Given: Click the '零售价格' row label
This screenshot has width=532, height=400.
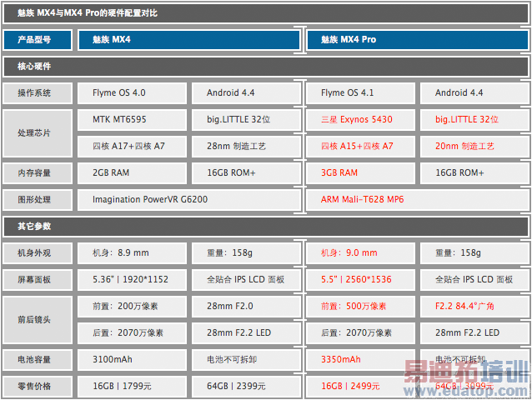Looking at the screenshot, I should point(38,387).
